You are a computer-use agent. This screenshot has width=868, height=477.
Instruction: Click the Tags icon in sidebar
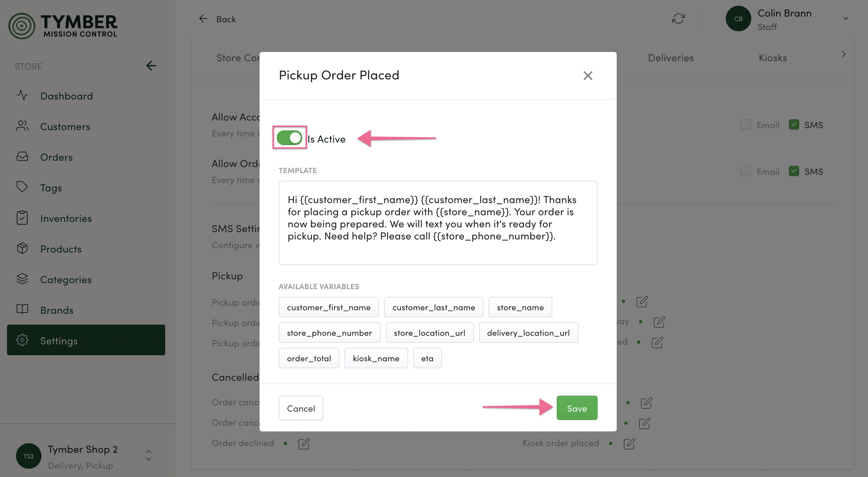[22, 187]
